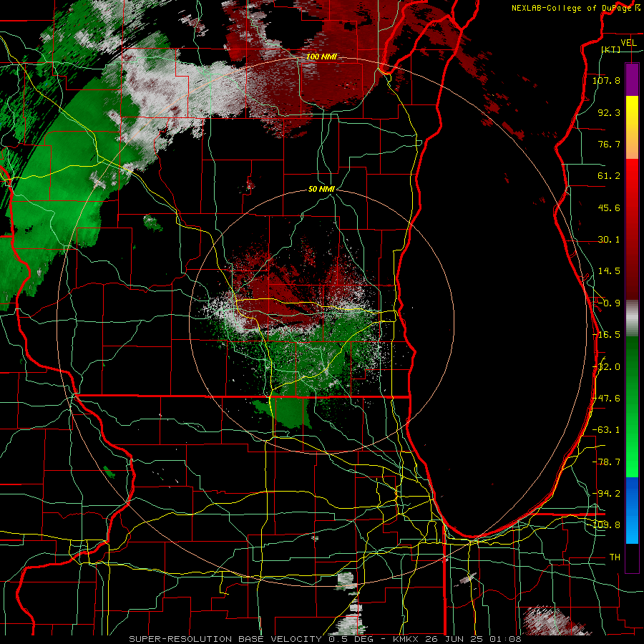The image size is (644, 644).
Task: Click the 76.7 velocity scale value
Action: 609,144
